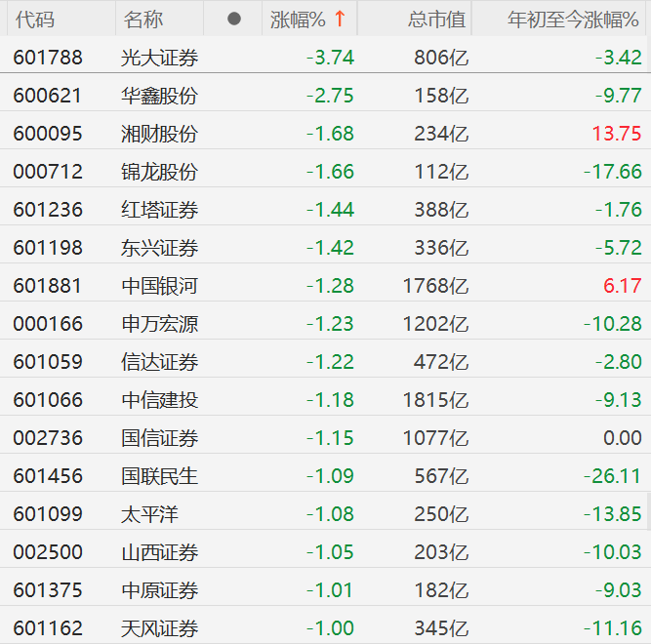Click 1202亿 market cap cell

[436, 324]
